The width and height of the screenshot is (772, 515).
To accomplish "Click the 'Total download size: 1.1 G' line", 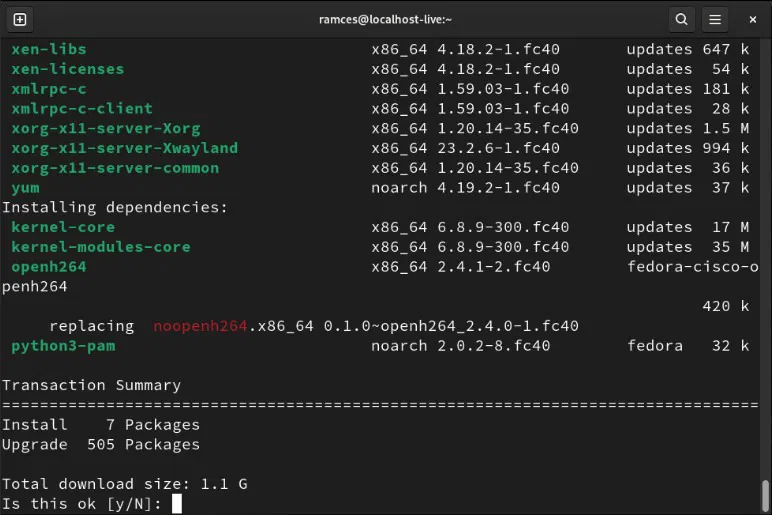I will click(x=125, y=484).
